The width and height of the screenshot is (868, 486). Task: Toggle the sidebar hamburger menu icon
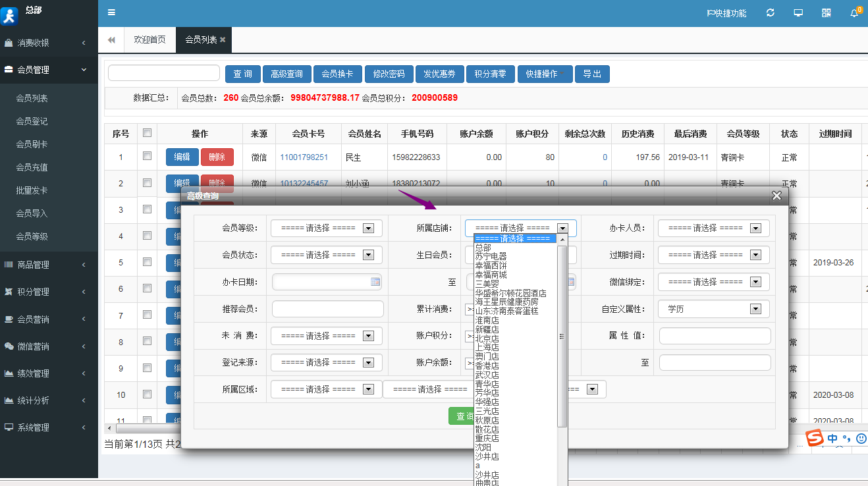coord(111,13)
